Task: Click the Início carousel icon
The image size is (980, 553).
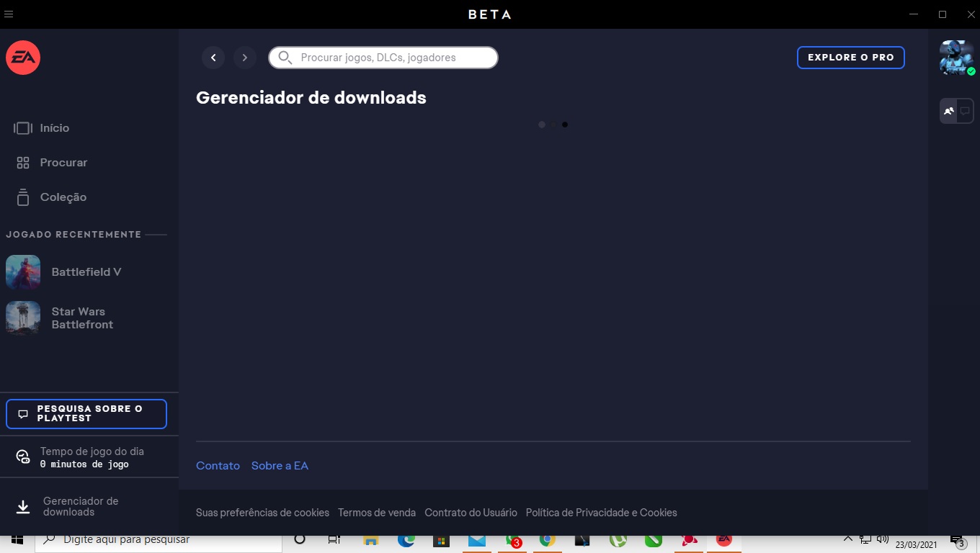Action: [23, 128]
